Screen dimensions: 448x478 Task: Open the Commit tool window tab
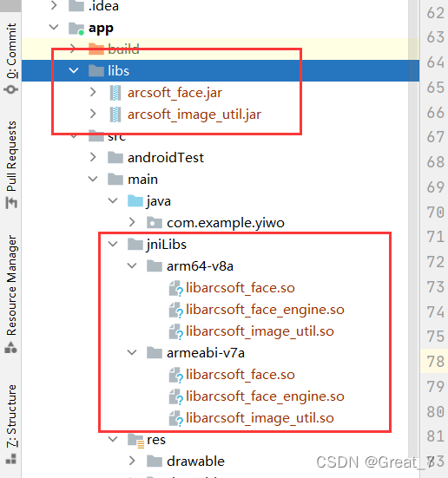coord(11,50)
